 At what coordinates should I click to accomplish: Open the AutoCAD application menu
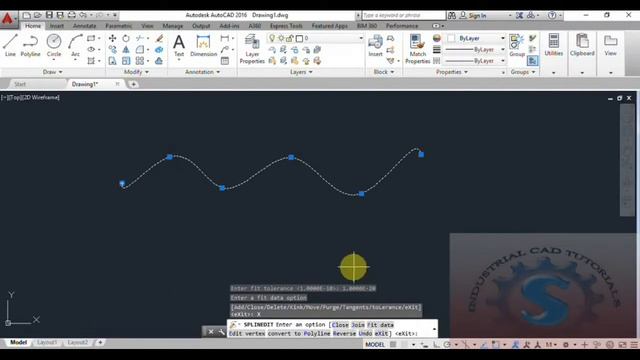click(8, 19)
